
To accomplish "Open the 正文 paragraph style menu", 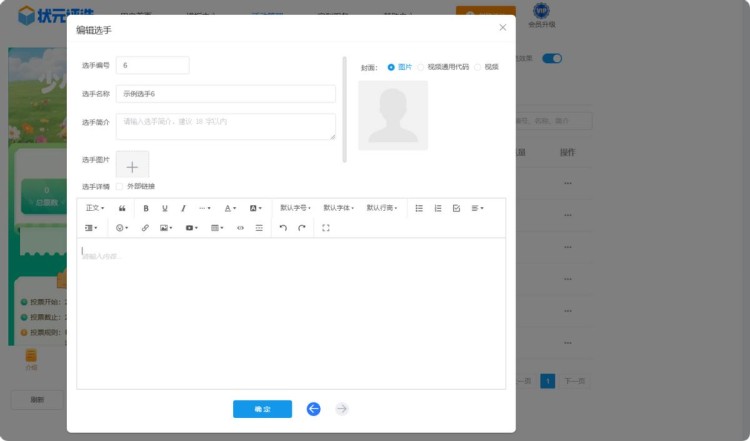I will click(x=95, y=208).
